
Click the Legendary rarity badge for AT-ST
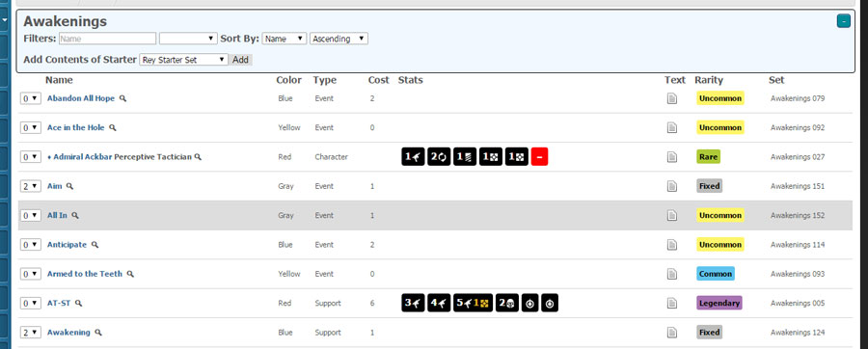719,303
